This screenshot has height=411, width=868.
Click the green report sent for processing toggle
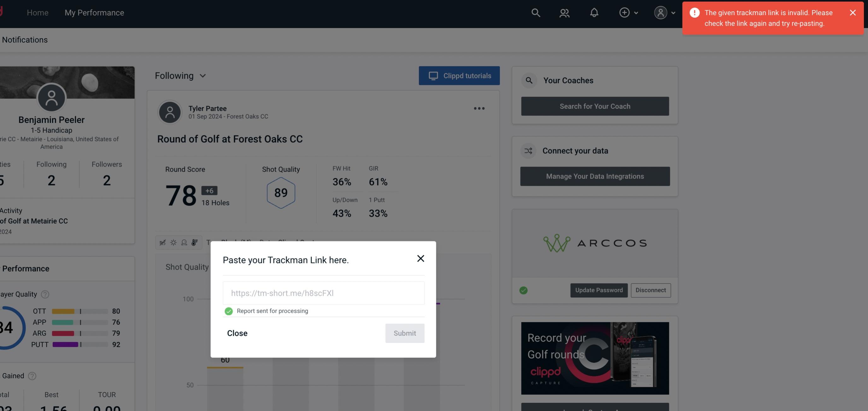[x=227, y=311]
